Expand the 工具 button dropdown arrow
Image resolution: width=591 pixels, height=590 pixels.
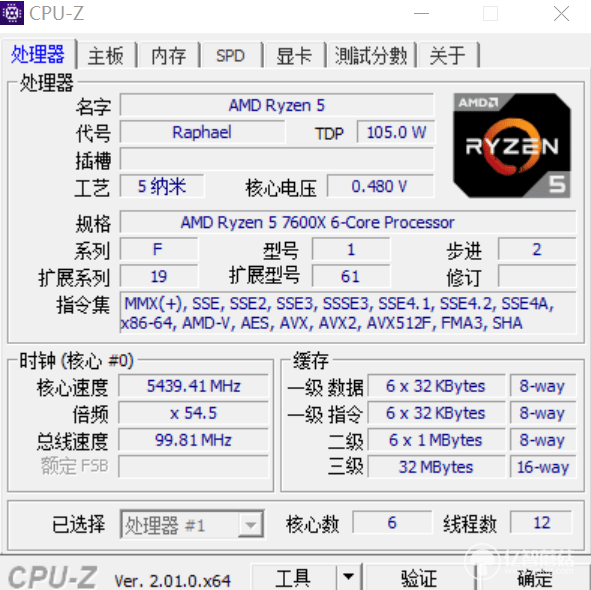pos(349,577)
